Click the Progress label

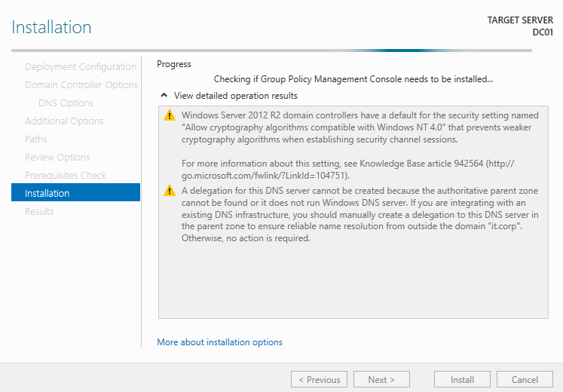pos(174,64)
